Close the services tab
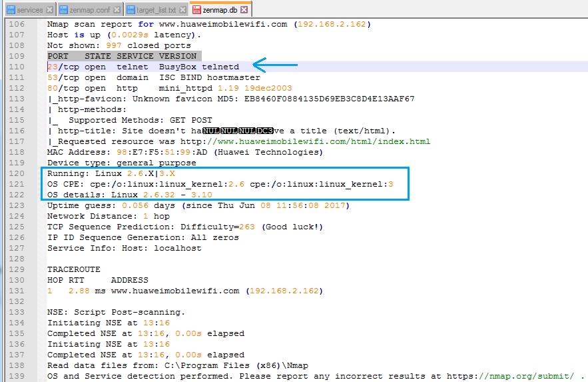Viewport: 588px width, 382px height. pos(49,10)
